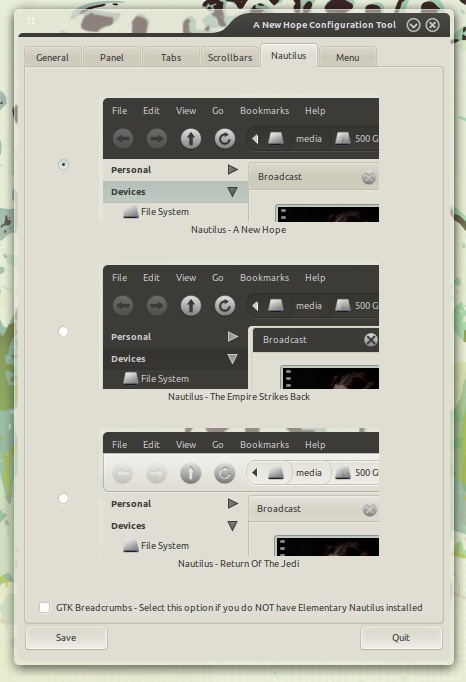Click Broadcast tab close icon in Return Of The Jedi preview
Image resolution: width=466 pixels, height=682 pixels.
370,509
